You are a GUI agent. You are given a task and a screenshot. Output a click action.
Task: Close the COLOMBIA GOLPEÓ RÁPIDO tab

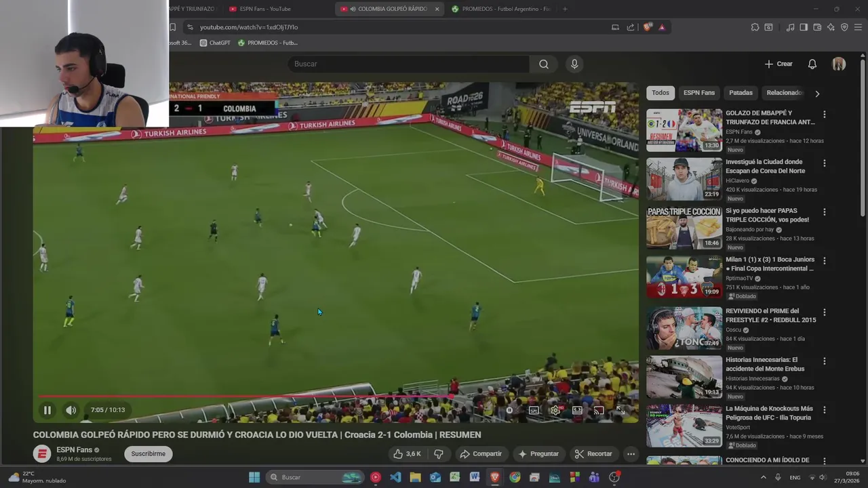coord(437,9)
